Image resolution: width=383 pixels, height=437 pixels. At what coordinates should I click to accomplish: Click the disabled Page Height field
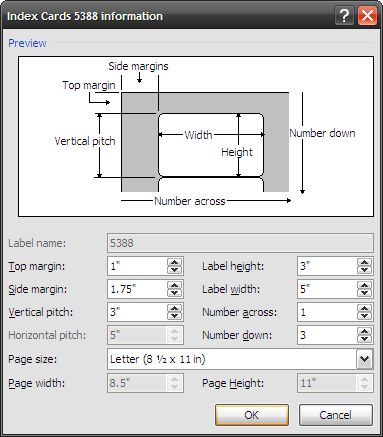pos(335,383)
